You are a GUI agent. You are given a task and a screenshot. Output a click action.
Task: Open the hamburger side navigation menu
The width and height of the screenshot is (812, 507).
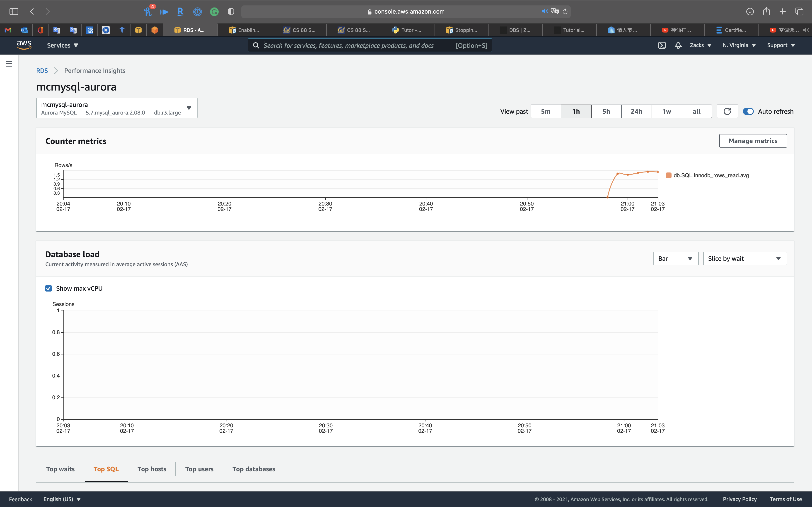click(9, 64)
